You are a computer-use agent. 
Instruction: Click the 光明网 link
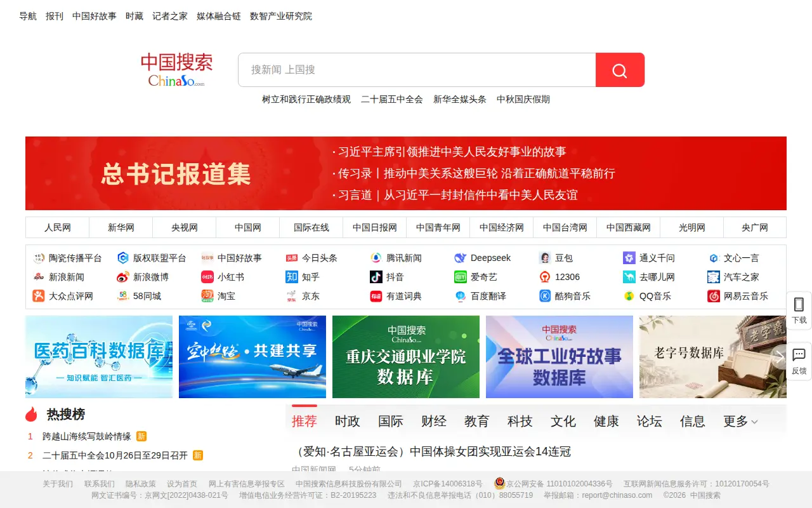coord(692,227)
